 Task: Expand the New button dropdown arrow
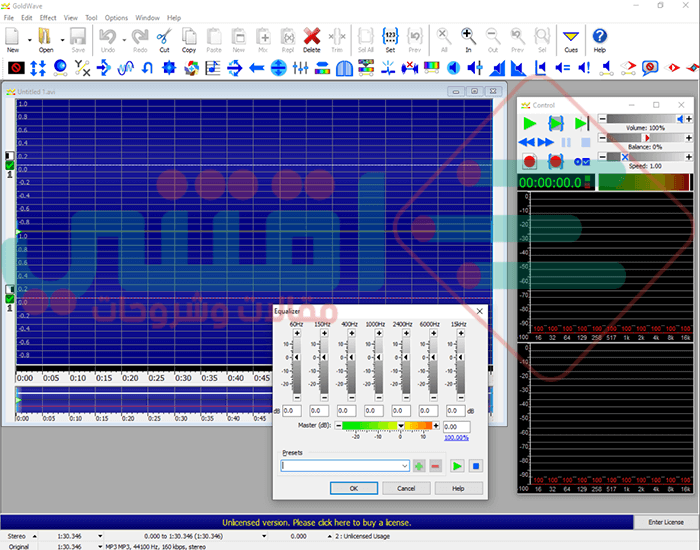29,40
